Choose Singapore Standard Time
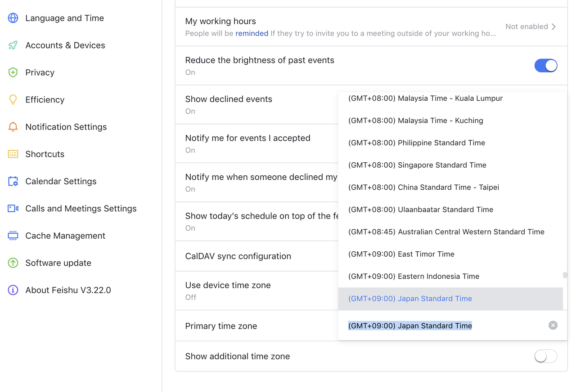Viewport: 576px width, 392px height. tap(450, 165)
